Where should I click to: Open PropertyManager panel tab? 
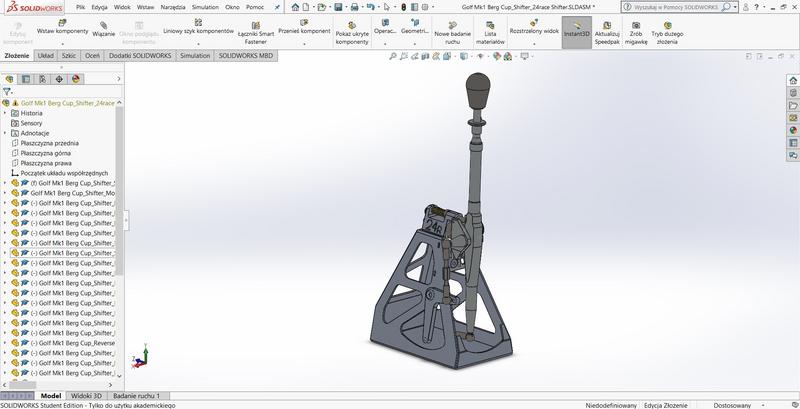point(26,79)
